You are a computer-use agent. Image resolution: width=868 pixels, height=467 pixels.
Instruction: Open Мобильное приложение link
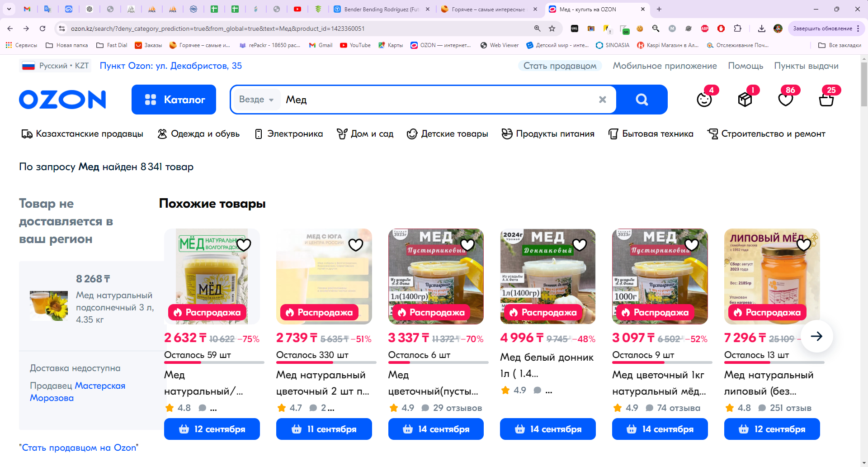pos(665,66)
